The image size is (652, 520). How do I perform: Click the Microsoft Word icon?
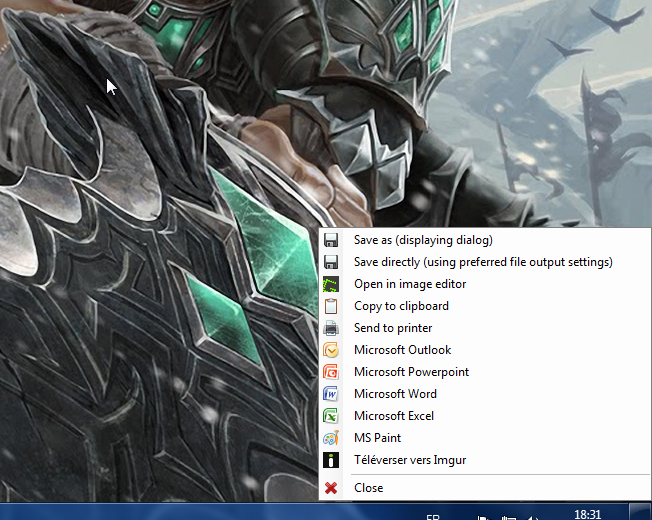pyautogui.click(x=331, y=394)
